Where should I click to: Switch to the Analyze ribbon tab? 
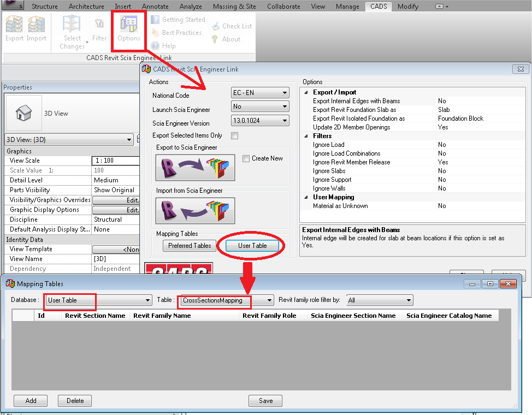coord(191,7)
